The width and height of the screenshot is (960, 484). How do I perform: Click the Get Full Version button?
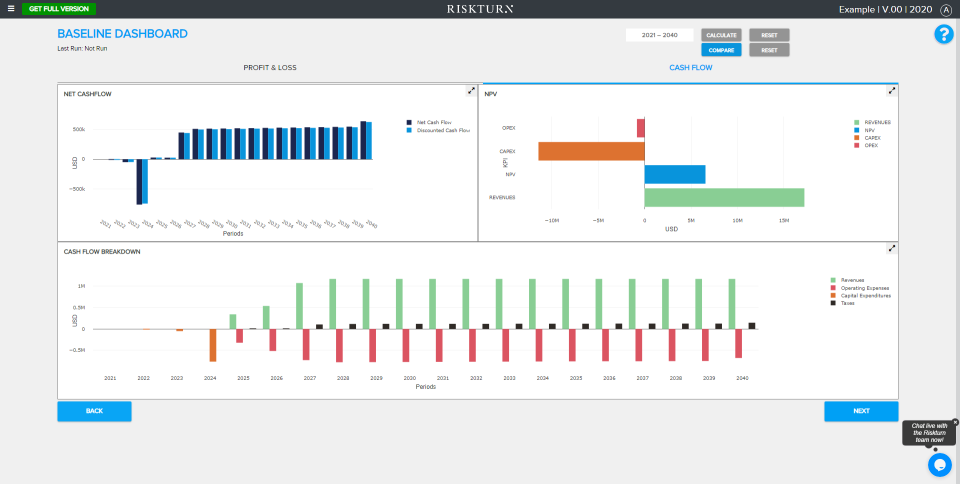point(58,9)
